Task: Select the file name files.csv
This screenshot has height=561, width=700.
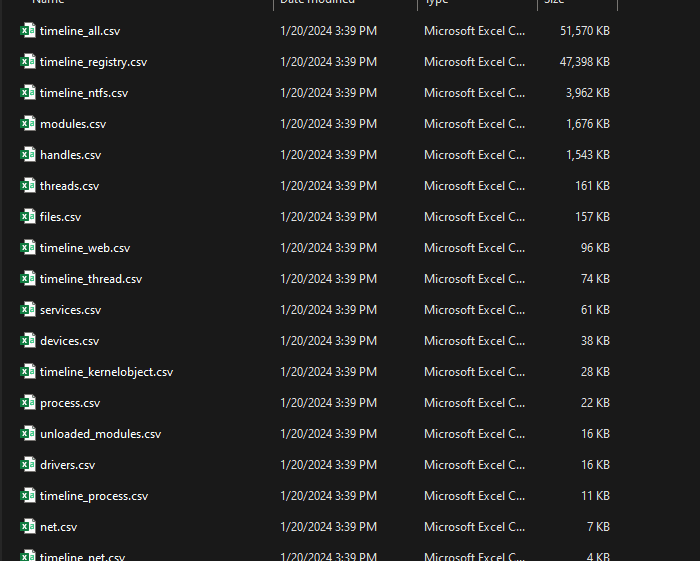Action: tap(61, 217)
